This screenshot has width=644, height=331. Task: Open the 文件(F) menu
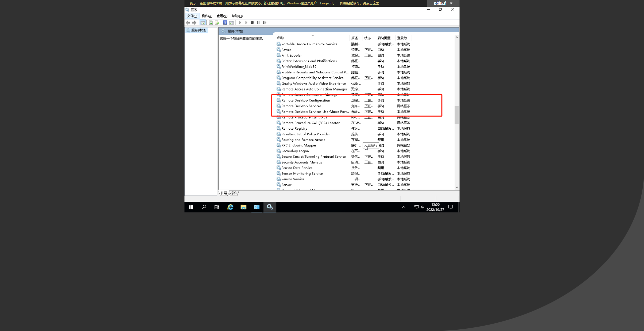tap(192, 16)
